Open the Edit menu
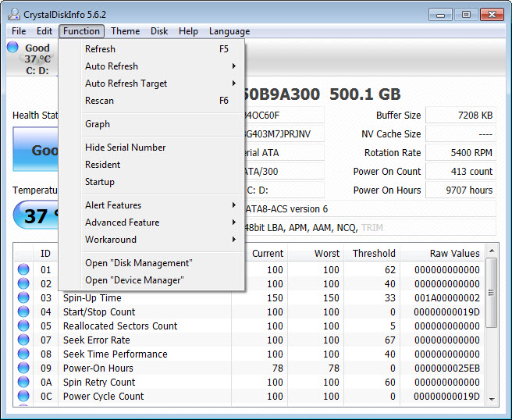This screenshot has height=420, width=512. click(x=44, y=31)
